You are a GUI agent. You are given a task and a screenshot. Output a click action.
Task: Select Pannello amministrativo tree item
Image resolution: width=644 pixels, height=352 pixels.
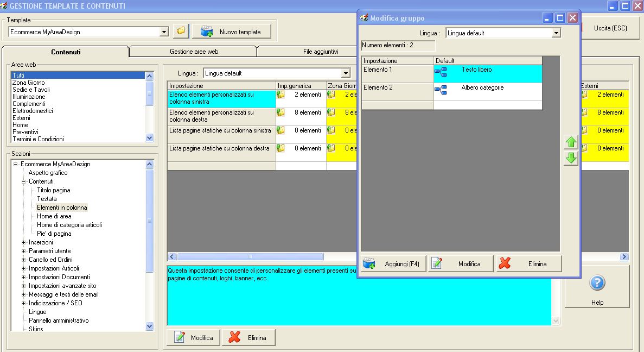(x=59, y=320)
